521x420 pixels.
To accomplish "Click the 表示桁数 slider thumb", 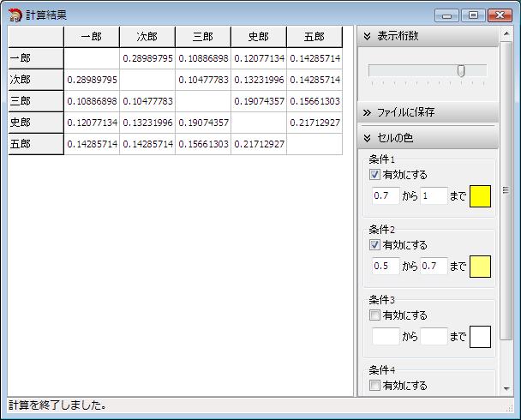I will coord(461,71).
